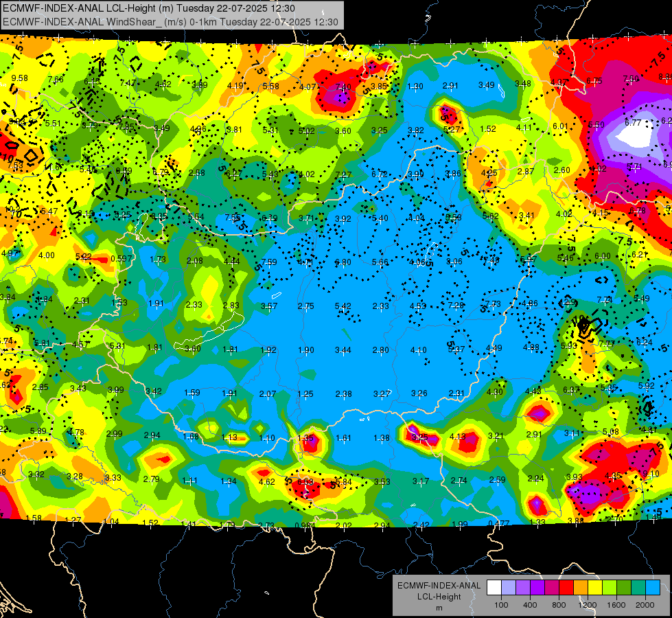
Task: Click the pale lavender legend swatch
Action: tap(508, 588)
